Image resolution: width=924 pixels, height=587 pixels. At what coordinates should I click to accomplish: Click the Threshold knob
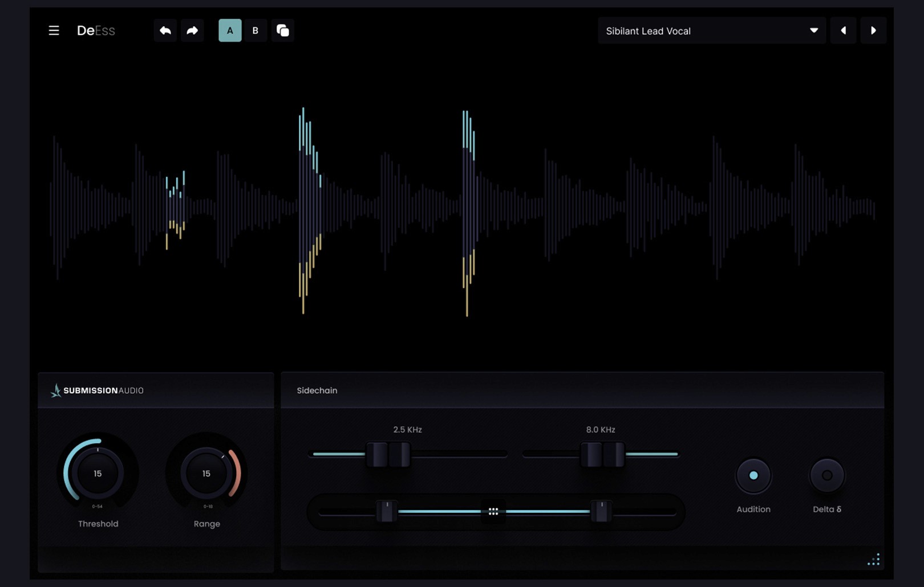pos(98,473)
